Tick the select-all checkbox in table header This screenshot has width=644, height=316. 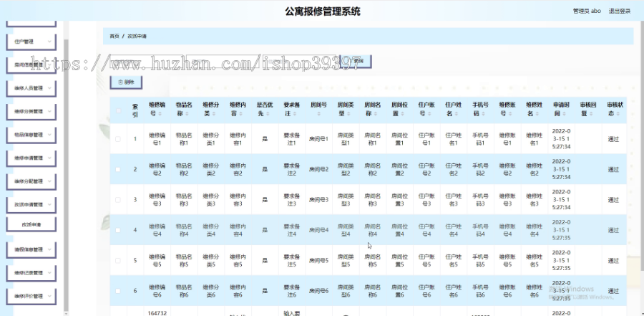point(118,110)
